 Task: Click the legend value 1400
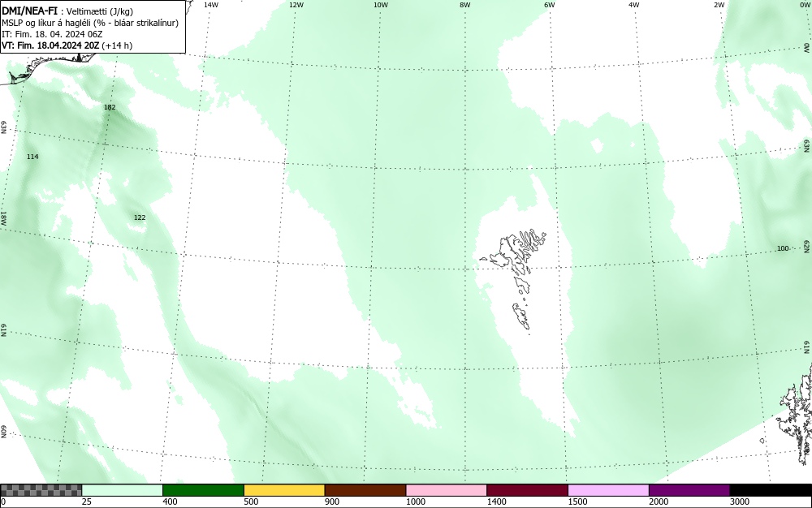(x=496, y=502)
